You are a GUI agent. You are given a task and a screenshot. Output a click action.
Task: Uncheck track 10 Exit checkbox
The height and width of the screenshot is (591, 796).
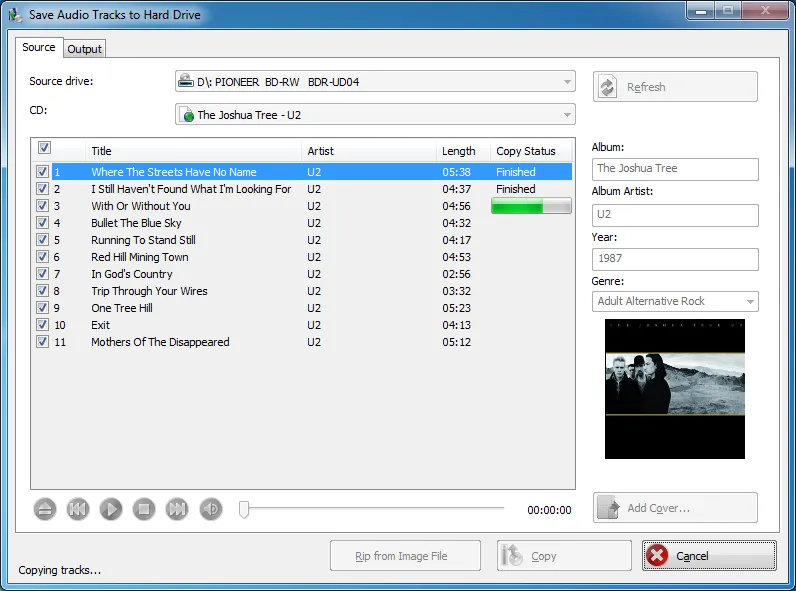pos(43,325)
